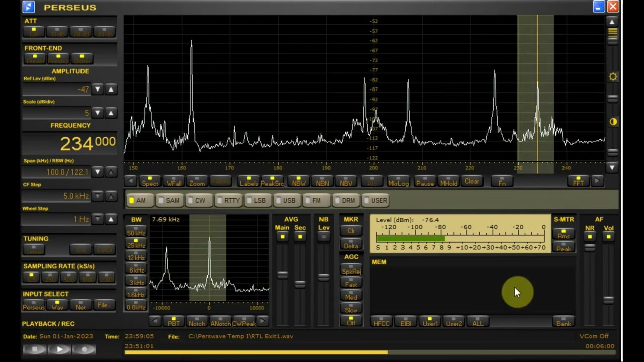Increase the Span/RBW value

click(111, 172)
